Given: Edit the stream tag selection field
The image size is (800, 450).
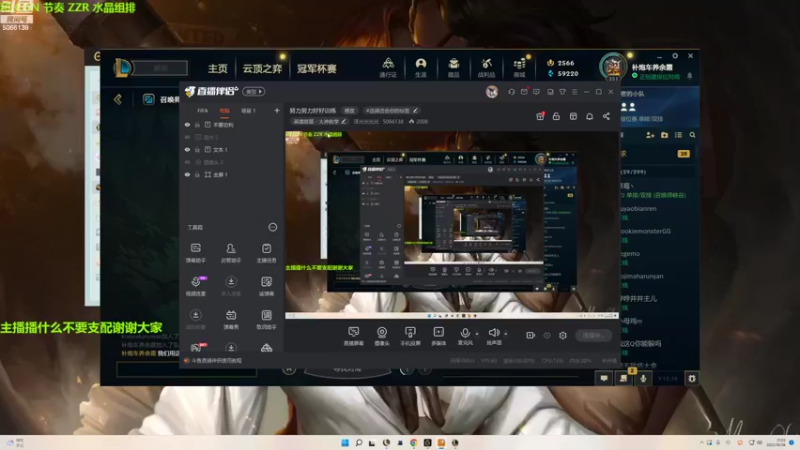Looking at the screenshot, I should click(391, 111).
